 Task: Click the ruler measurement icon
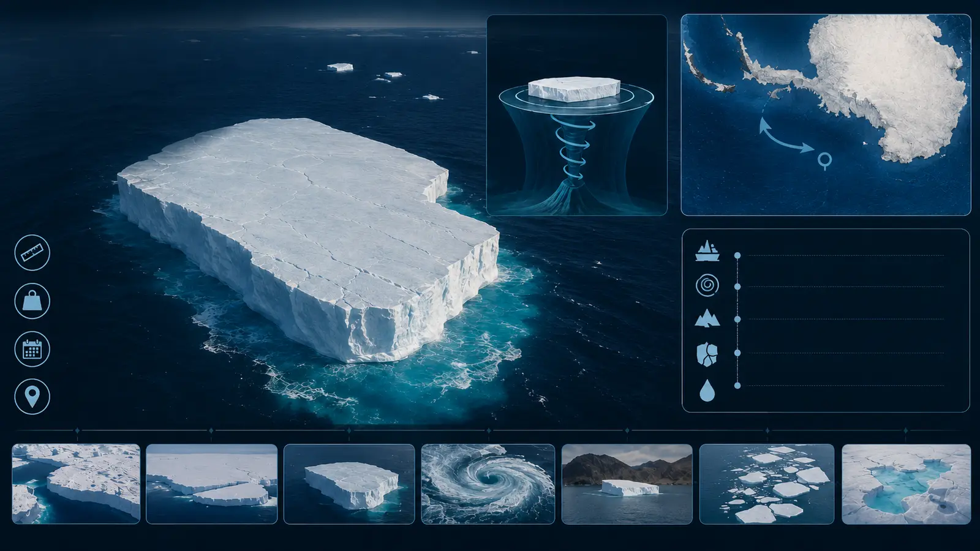32,252
